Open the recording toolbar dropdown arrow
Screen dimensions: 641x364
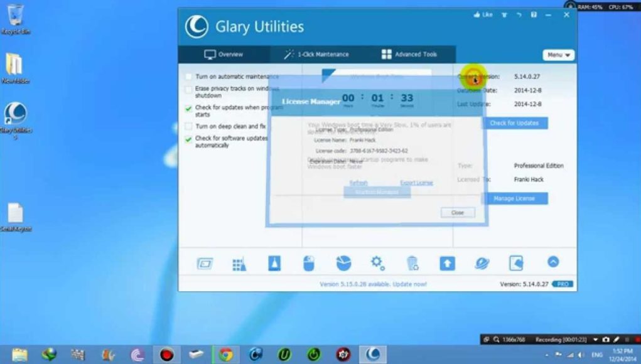click(596, 340)
